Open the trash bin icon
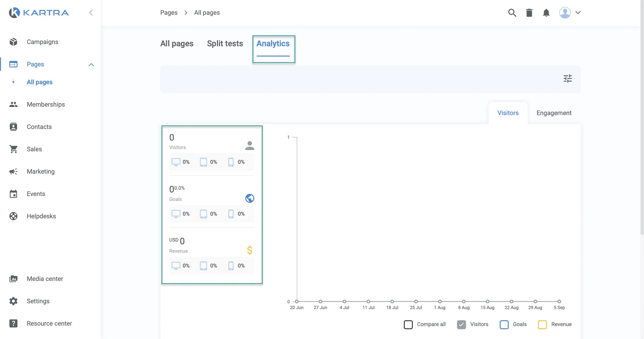 point(529,13)
